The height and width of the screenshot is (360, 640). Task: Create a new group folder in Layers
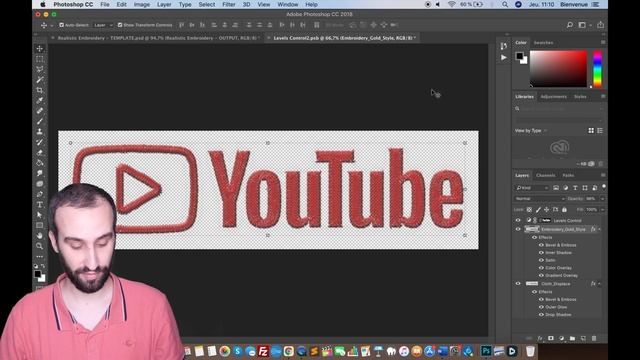(572, 338)
